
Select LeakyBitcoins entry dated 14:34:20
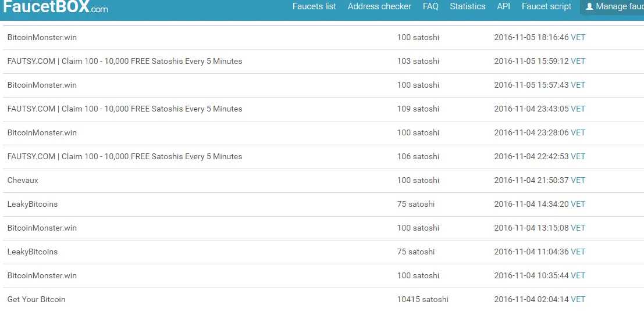33,204
